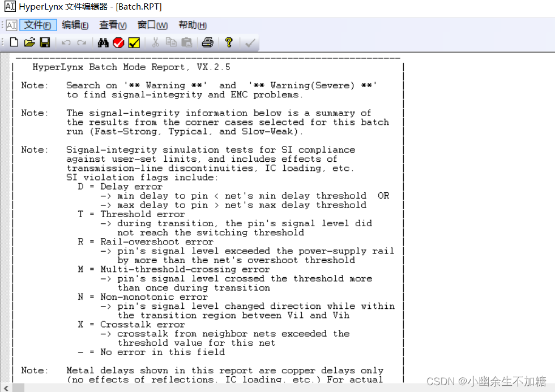The height and width of the screenshot is (392, 555).
Task: Click the 'M = Multi-threshold-crossing error' line
Action: click(x=174, y=269)
